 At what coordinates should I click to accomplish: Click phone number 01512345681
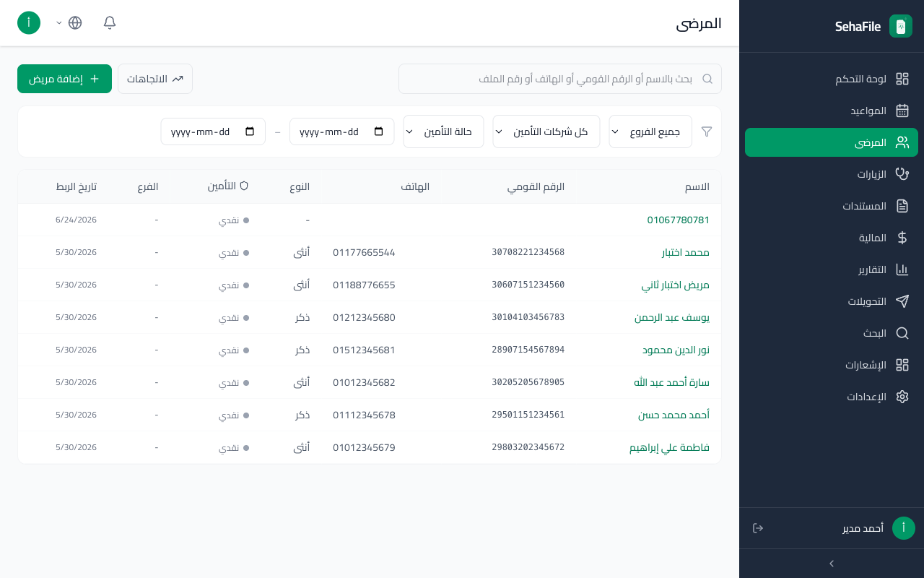pyautogui.click(x=364, y=350)
